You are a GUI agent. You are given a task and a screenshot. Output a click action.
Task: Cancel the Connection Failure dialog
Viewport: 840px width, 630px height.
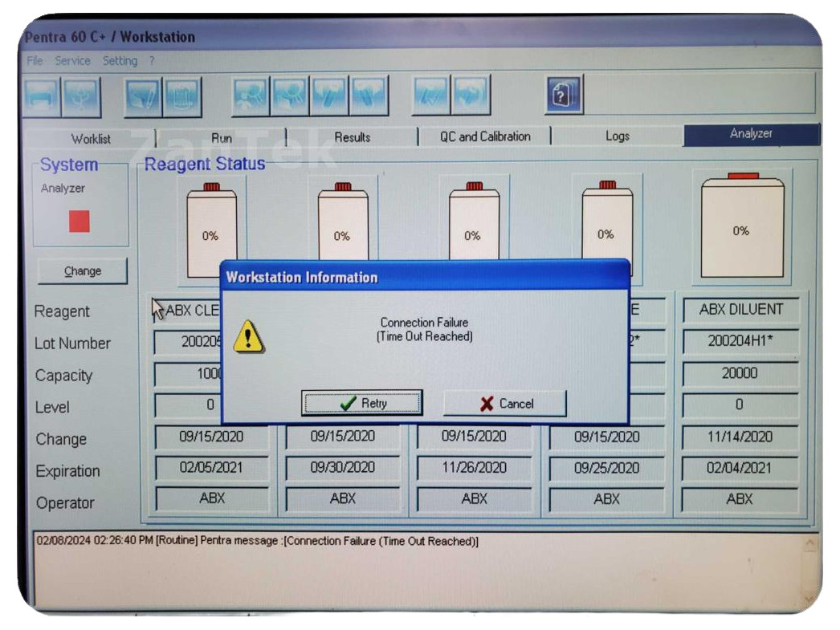[x=504, y=403]
